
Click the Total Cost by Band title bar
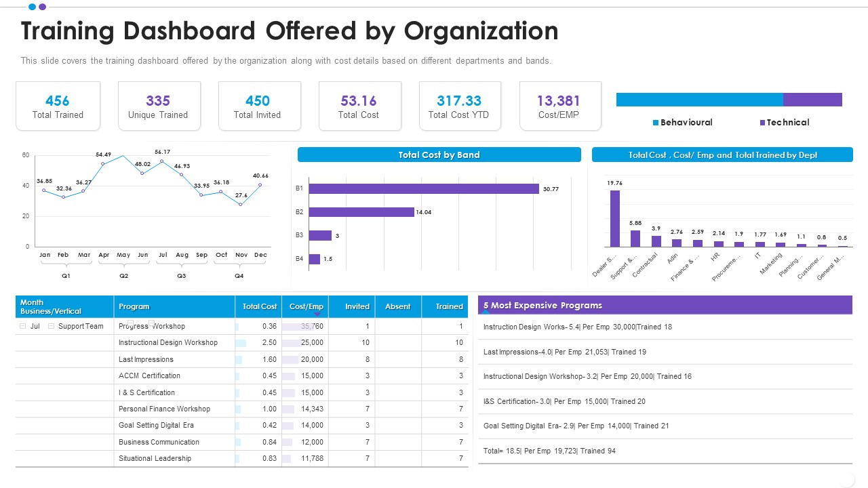[x=439, y=155]
